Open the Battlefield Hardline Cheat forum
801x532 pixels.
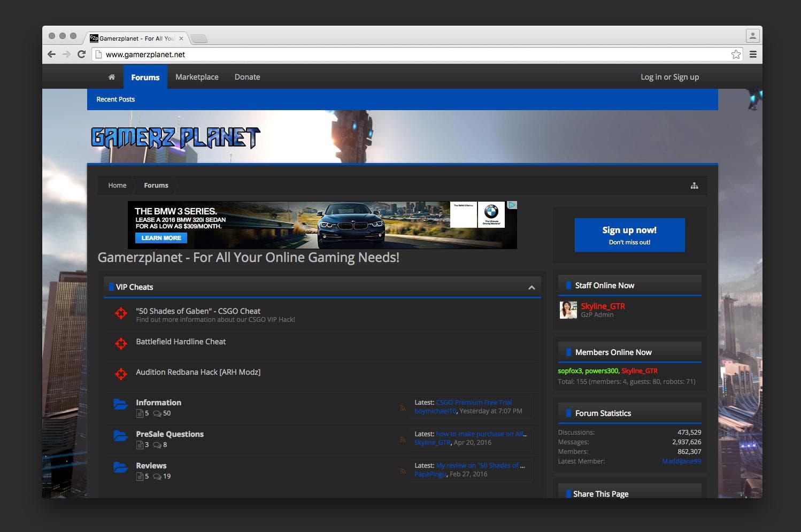[181, 342]
